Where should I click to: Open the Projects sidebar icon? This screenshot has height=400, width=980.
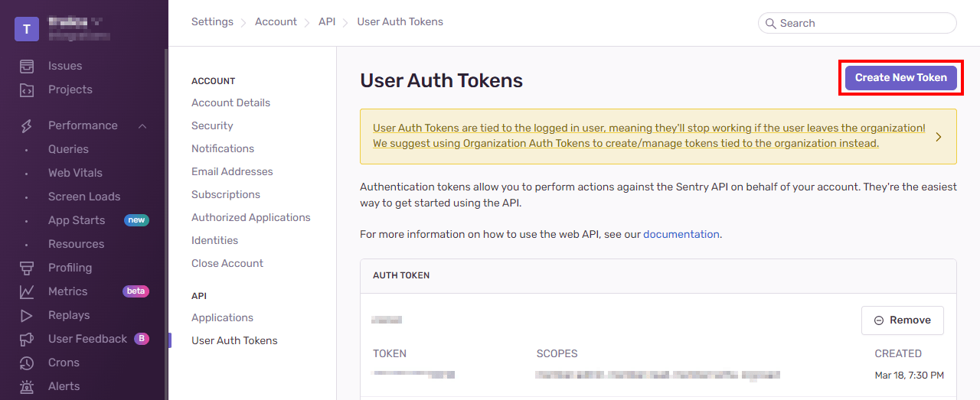(27, 89)
